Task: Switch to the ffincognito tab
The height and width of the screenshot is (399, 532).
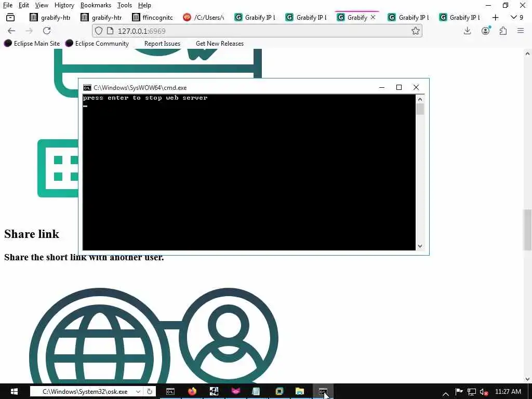Action: [152, 17]
